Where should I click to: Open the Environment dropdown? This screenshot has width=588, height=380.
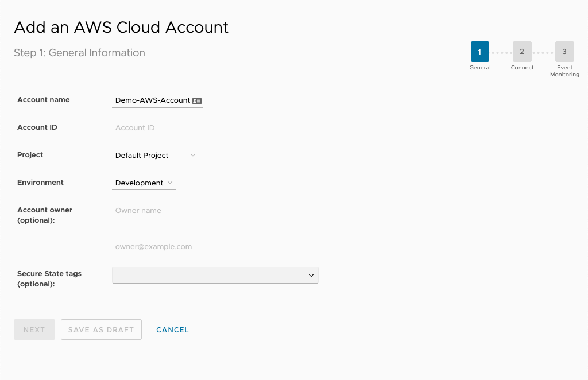tap(144, 183)
